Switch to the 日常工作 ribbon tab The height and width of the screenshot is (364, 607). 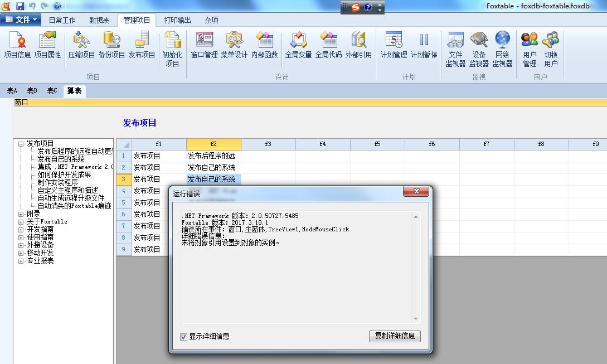pos(62,20)
